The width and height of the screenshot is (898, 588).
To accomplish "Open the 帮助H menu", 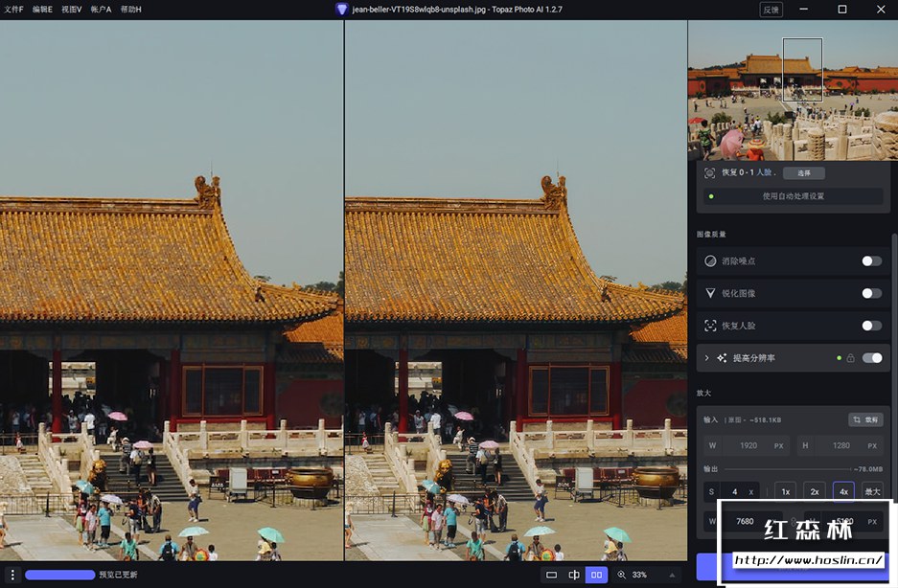I will coord(131,10).
